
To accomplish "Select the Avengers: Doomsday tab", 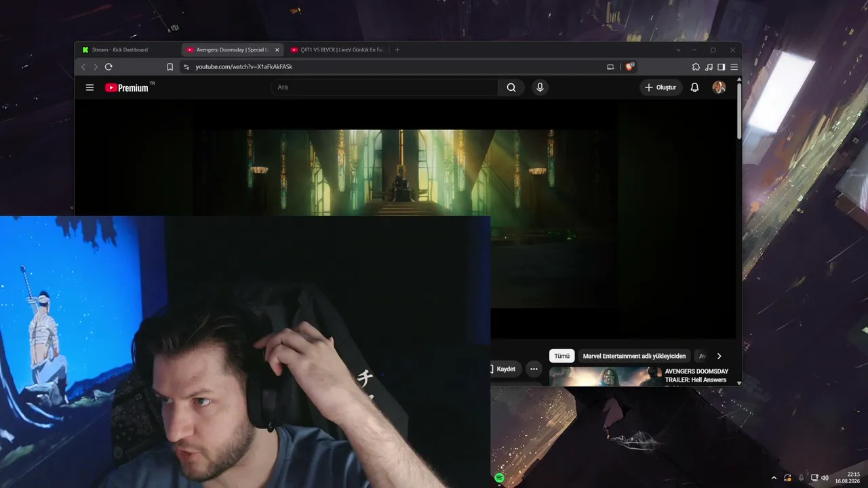I will click(233, 49).
